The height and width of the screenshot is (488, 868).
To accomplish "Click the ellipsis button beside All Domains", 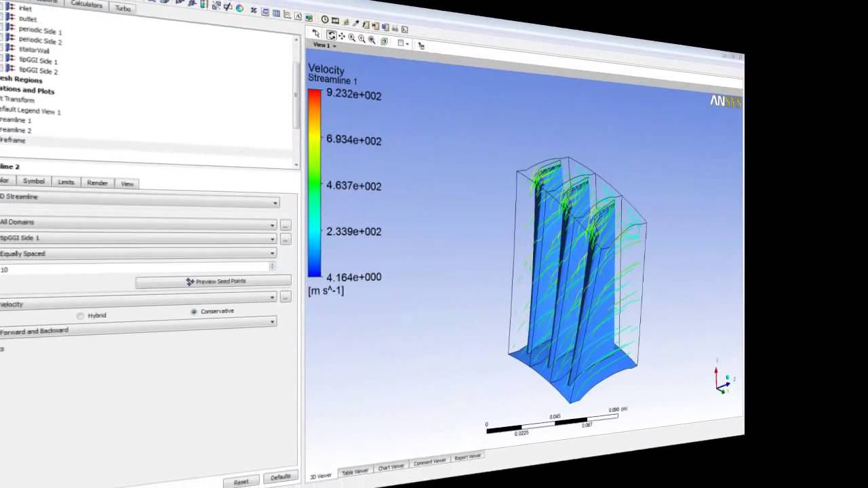I will point(285,224).
